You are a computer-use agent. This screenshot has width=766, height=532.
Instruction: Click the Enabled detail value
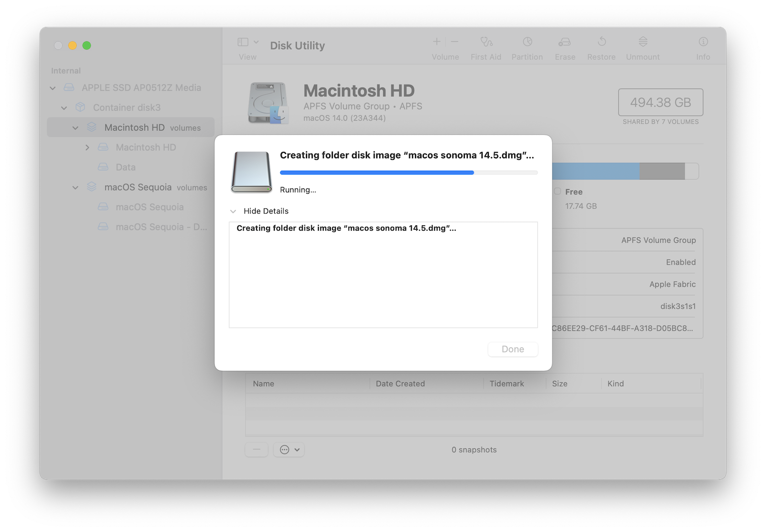(681, 262)
